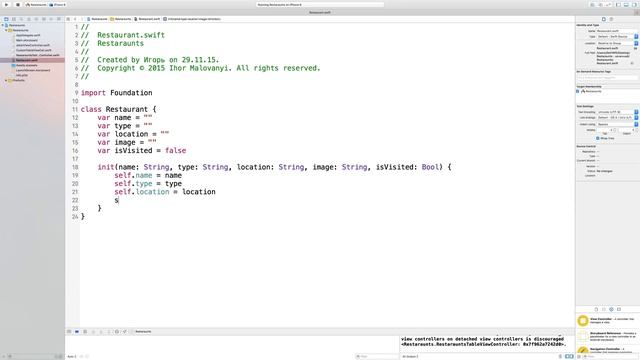640x360 pixels.
Task: Toggle the utilities panel visibility
Action: tap(634, 4)
